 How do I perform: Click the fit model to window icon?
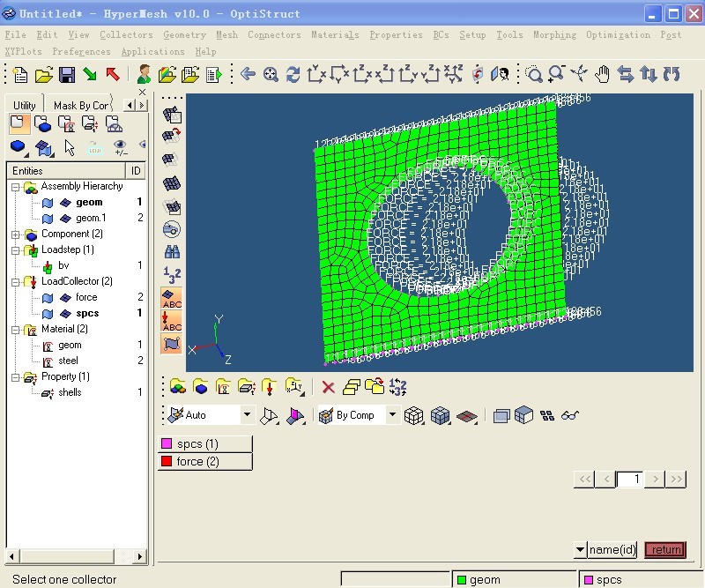271,74
